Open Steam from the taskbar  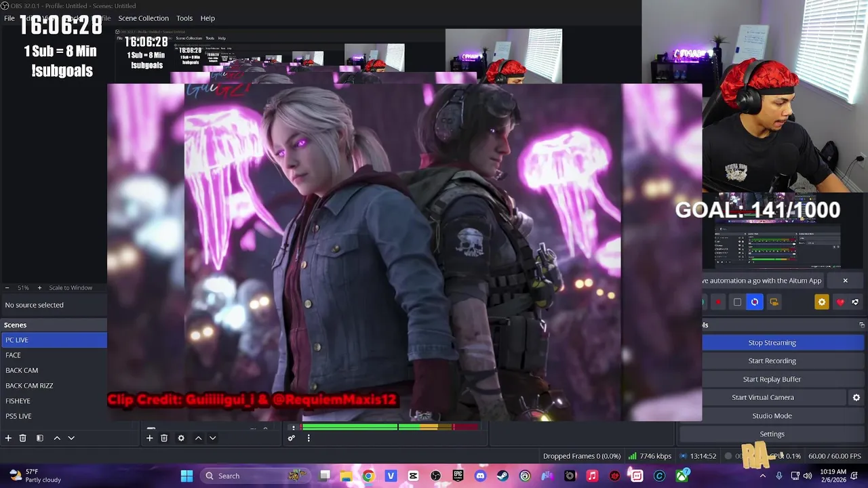point(503,476)
